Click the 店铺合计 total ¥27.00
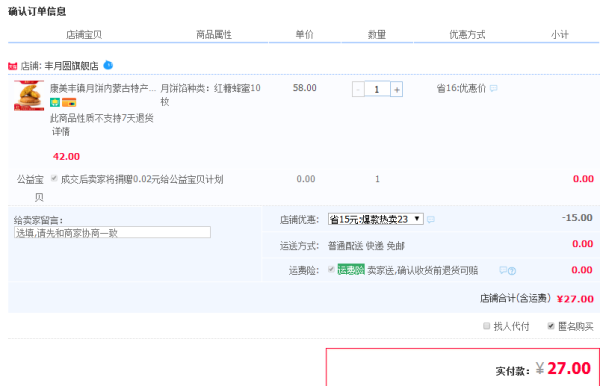This screenshot has height=386, width=600. [575, 299]
